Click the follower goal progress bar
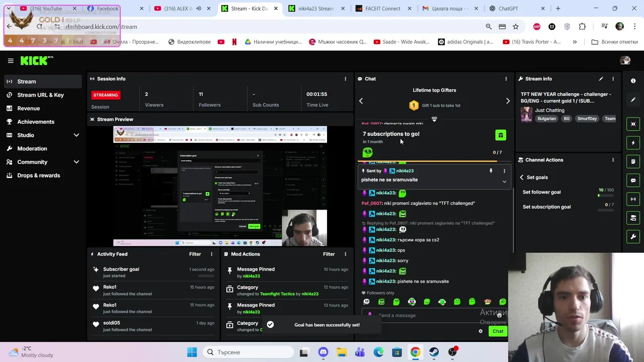 pyautogui.click(x=606, y=196)
